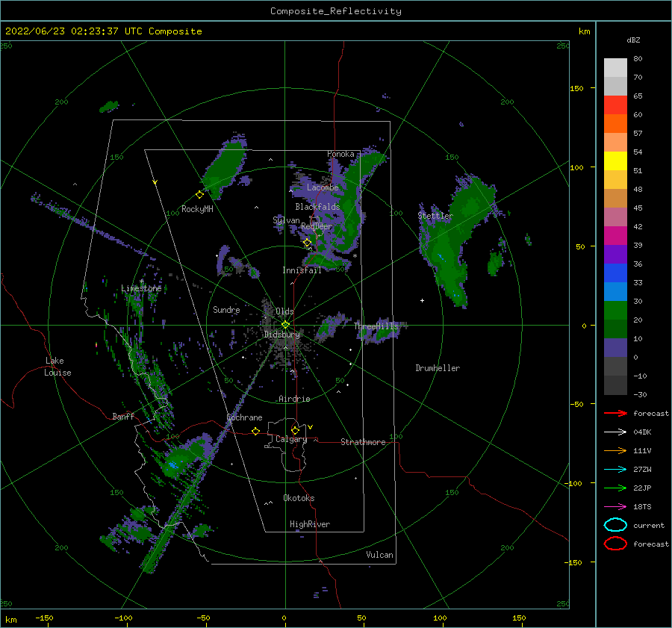Click the blue 36 dBZ color swatch
Screen dimensions: 672x628
pos(615,273)
